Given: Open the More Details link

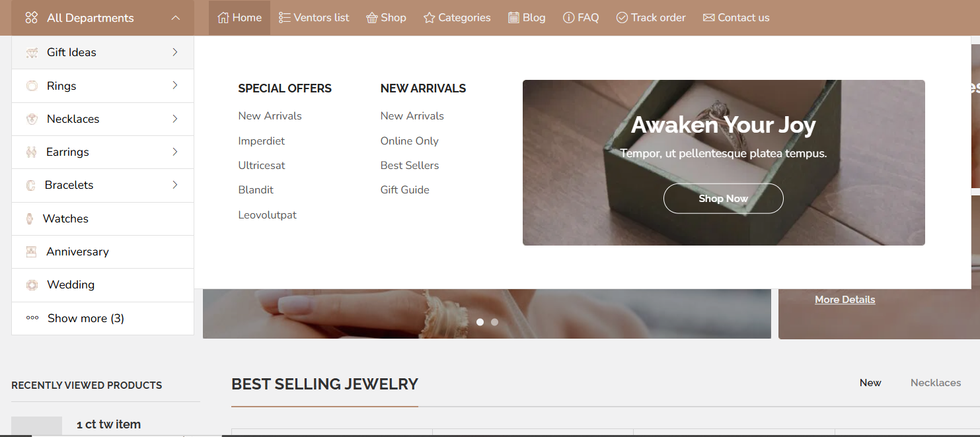Looking at the screenshot, I should point(845,300).
